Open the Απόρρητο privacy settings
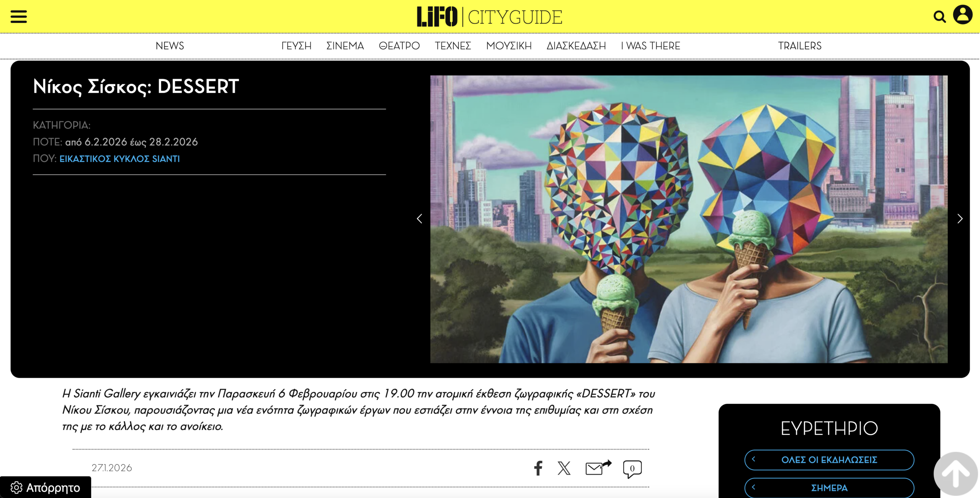The height and width of the screenshot is (498, 980). [46, 488]
